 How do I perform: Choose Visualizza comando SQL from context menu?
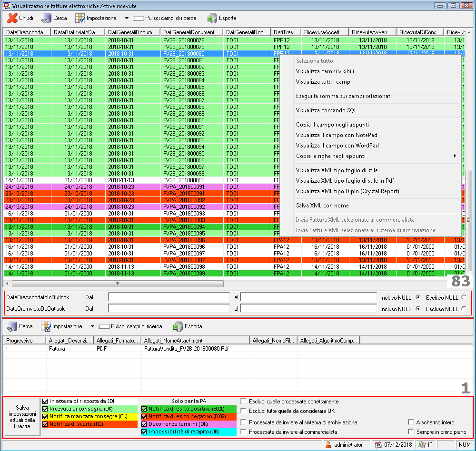pyautogui.click(x=326, y=110)
